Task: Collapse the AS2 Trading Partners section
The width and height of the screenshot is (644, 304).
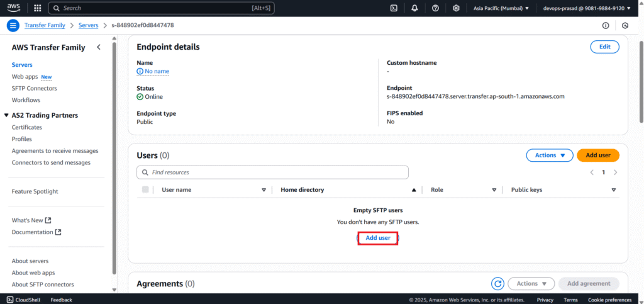Action: point(6,115)
